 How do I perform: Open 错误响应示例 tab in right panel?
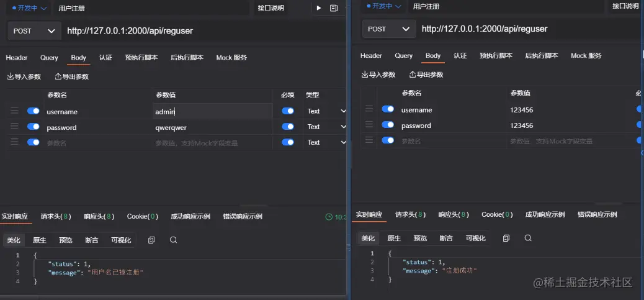tap(597, 214)
